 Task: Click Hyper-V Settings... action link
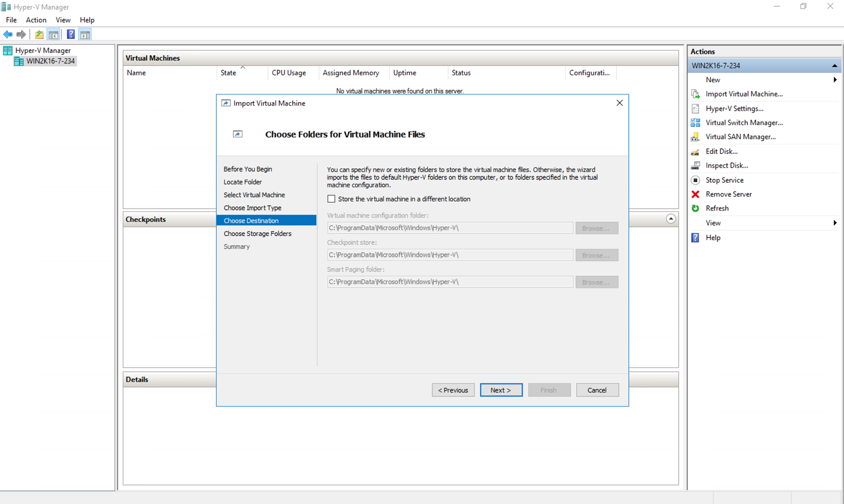click(x=734, y=108)
